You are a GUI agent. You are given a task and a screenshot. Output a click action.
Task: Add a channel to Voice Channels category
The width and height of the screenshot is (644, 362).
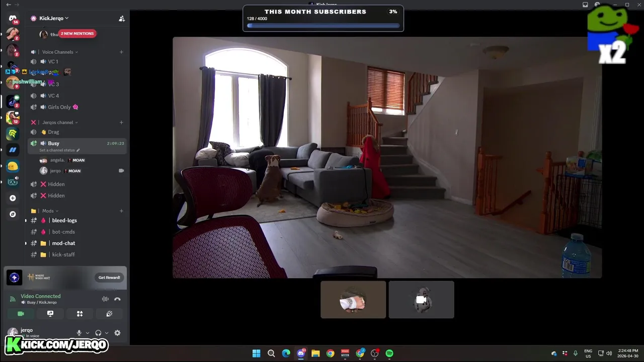click(121, 52)
